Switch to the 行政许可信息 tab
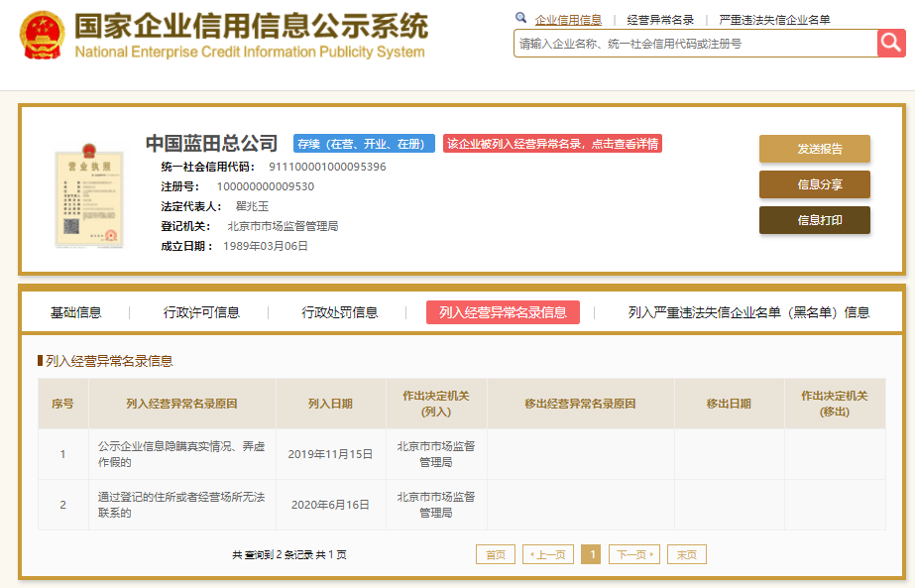The width and height of the screenshot is (915, 588). pos(201,313)
